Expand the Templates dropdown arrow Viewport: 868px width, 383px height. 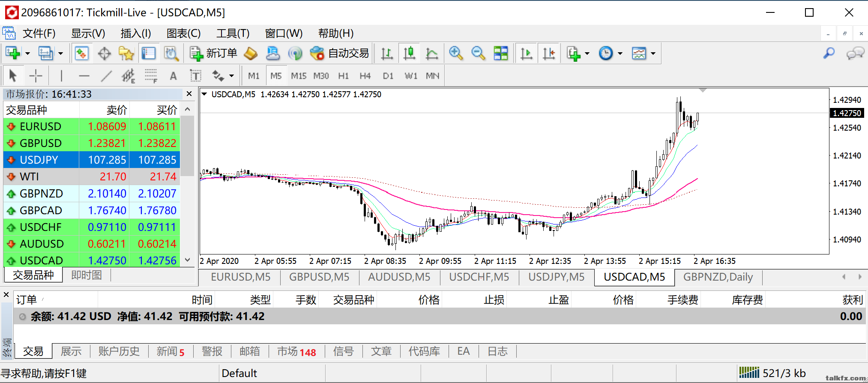click(653, 54)
